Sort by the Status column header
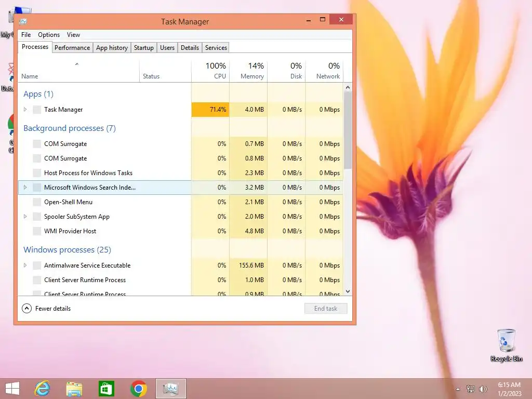532x399 pixels. [165, 71]
